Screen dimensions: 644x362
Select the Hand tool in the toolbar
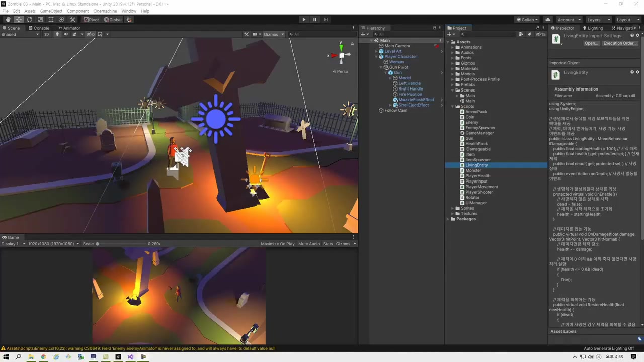tap(8, 20)
